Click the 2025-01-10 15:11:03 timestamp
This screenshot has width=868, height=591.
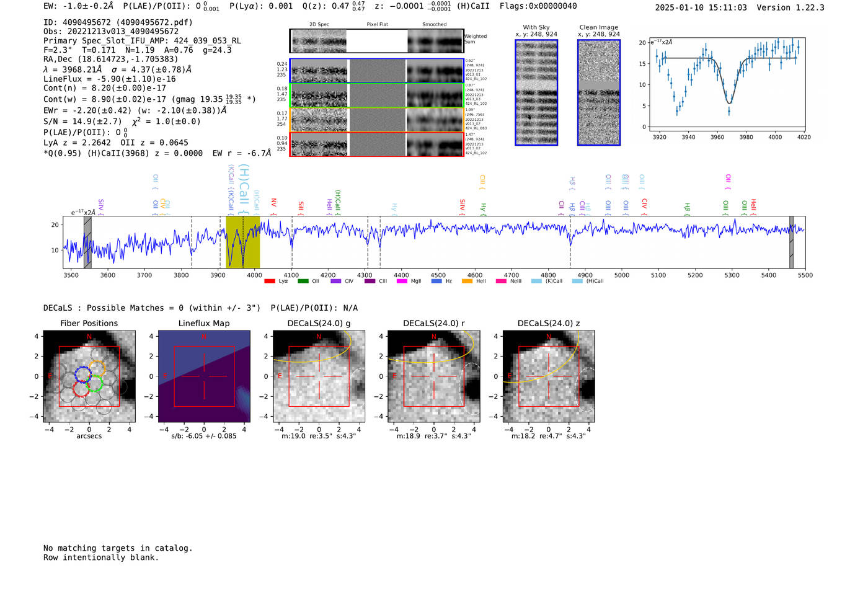pyautogui.click(x=701, y=7)
